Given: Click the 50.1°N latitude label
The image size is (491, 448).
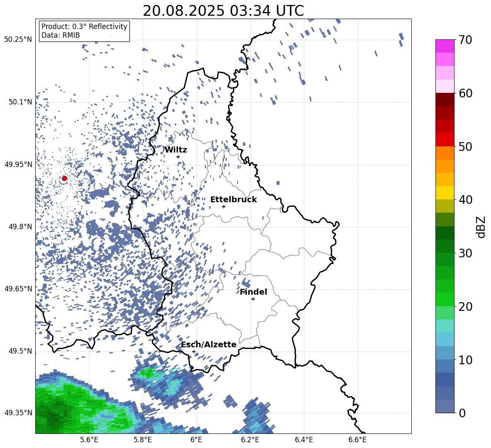Looking at the screenshot, I should [20, 102].
